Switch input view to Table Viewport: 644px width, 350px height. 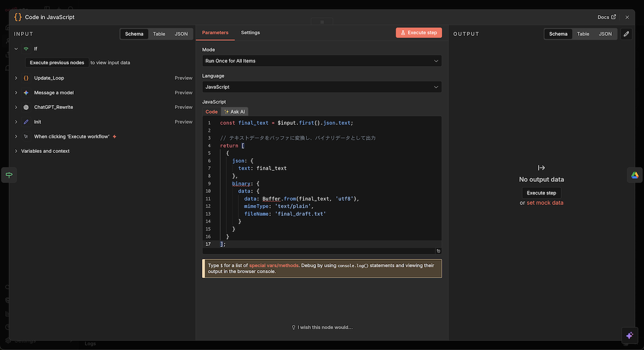click(x=159, y=34)
